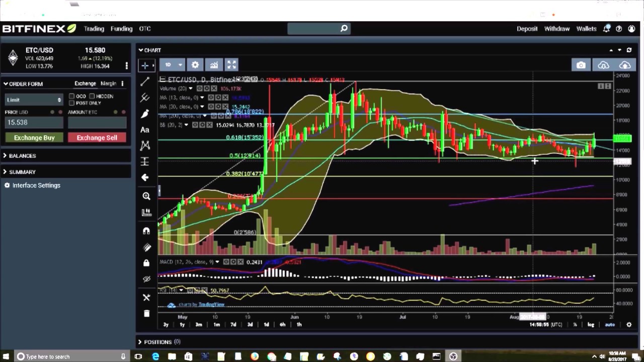
Task: Open Interface Settings
Action: coord(32,186)
